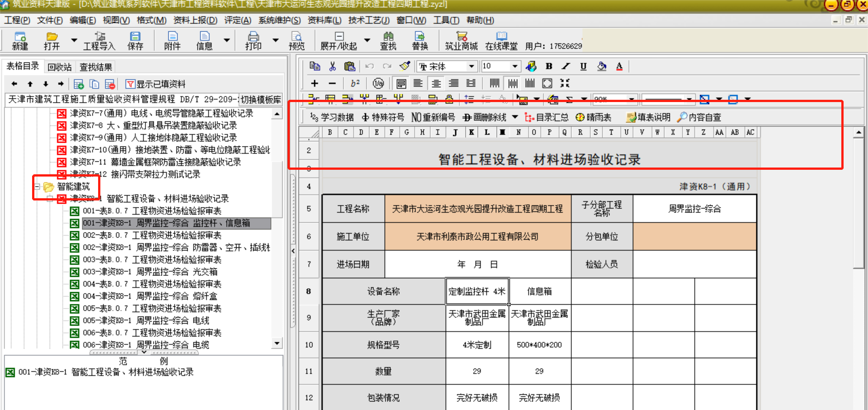Viewport: 868px width, 410px height.
Task: Click the fit-to-frame expand icon
Action: point(547,83)
